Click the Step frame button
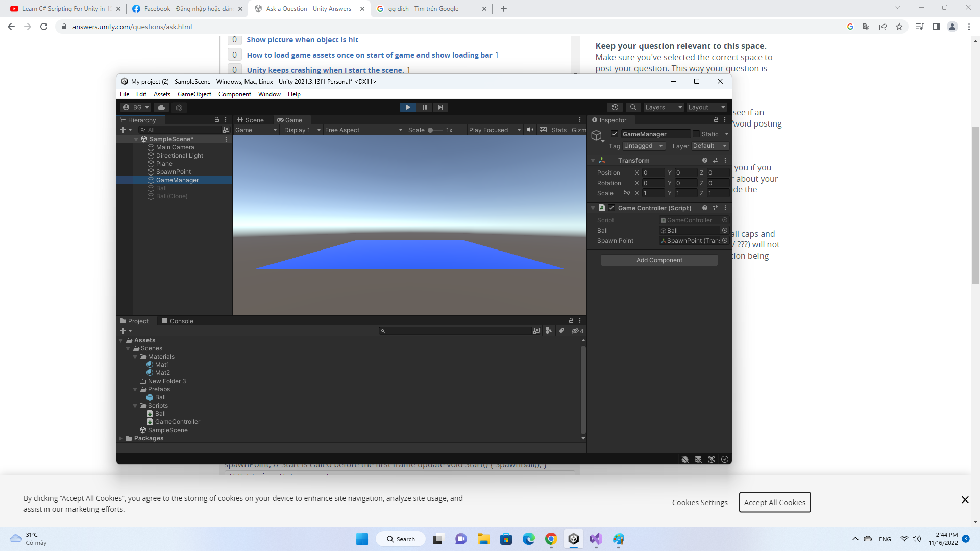This screenshot has height=551, width=980. click(440, 107)
